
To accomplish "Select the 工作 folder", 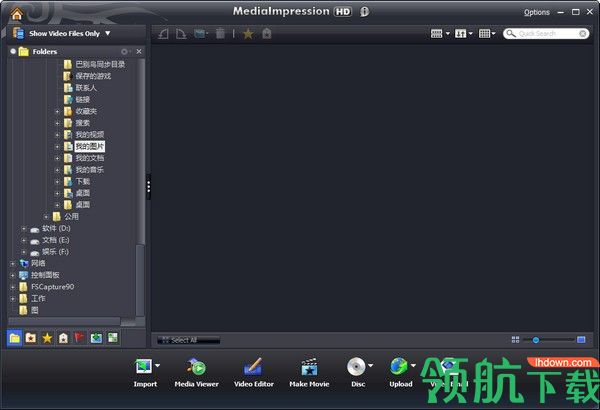I will pos(38,299).
